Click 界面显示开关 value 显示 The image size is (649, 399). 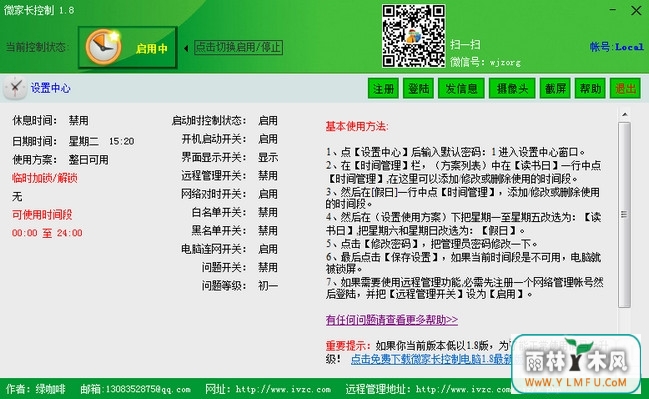[268, 157]
